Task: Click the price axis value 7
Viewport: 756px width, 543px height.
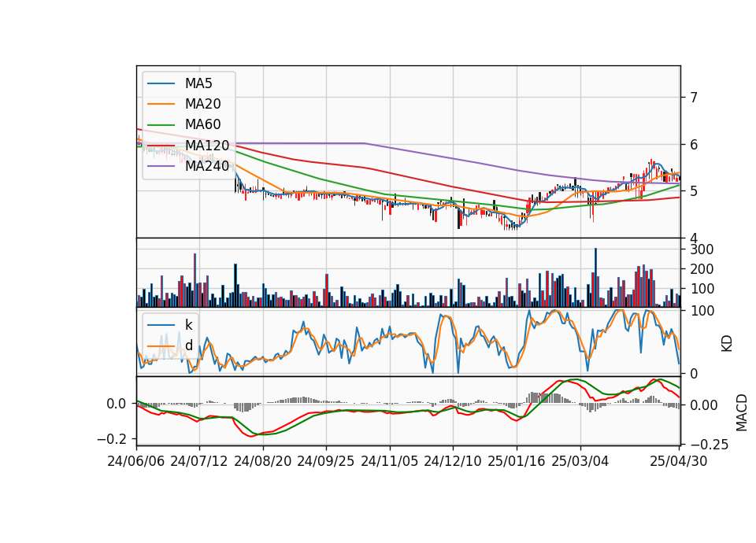Action: [x=693, y=98]
